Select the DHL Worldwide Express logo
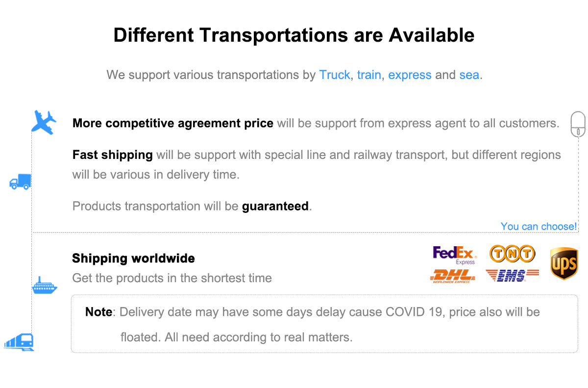588x388 pixels. click(453, 276)
